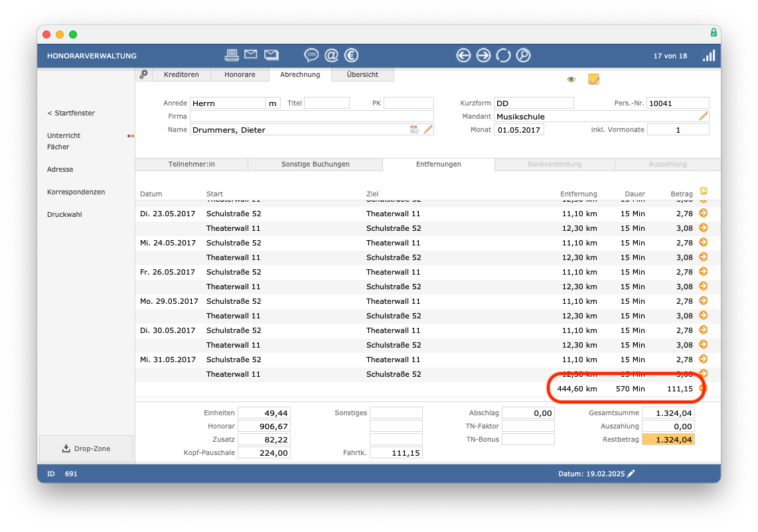Select the Entfernungen sub-tab
The width and height of the screenshot is (758, 532).
click(x=439, y=165)
